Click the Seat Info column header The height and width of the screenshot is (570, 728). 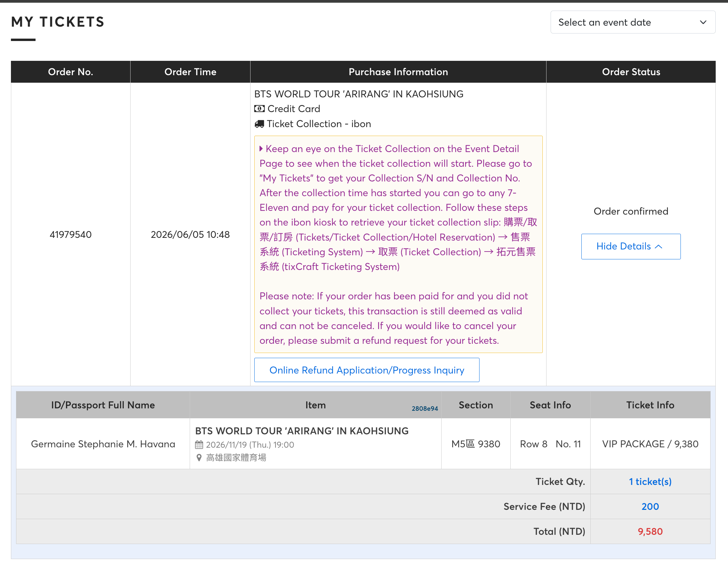[550, 405]
